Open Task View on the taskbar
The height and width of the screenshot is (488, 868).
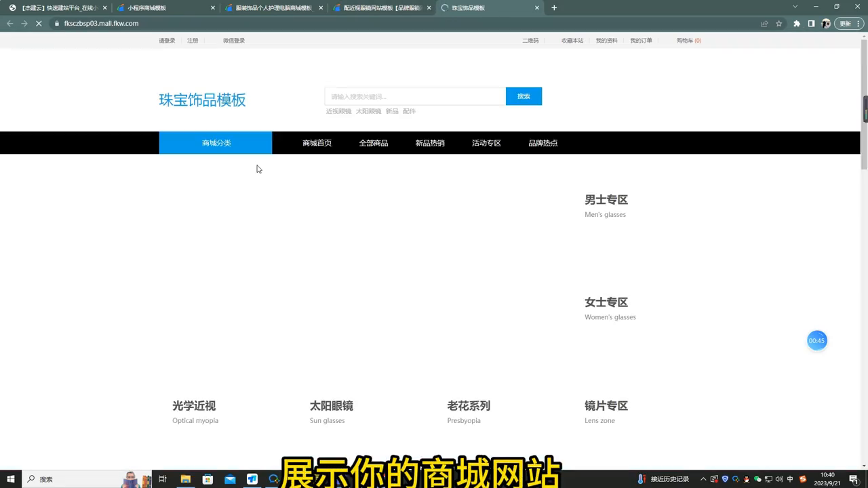tap(163, 479)
